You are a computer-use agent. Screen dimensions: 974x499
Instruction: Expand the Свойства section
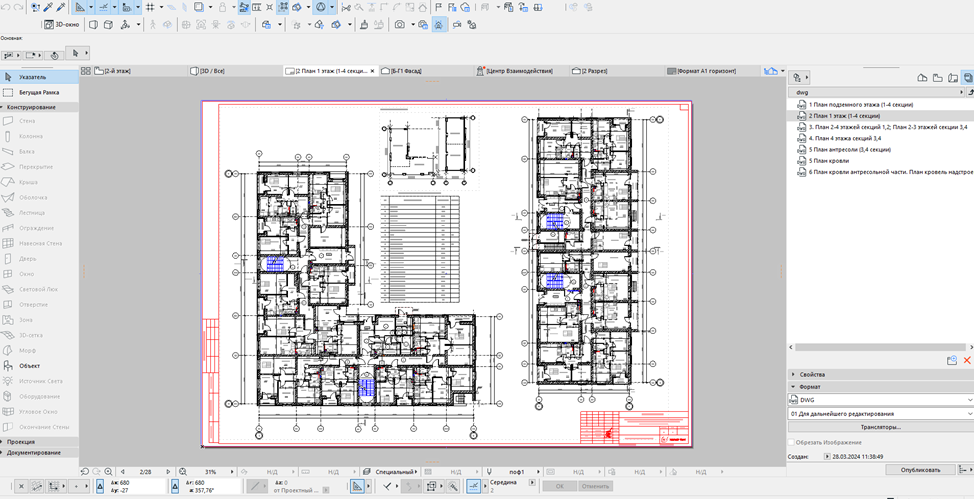[x=880, y=375]
